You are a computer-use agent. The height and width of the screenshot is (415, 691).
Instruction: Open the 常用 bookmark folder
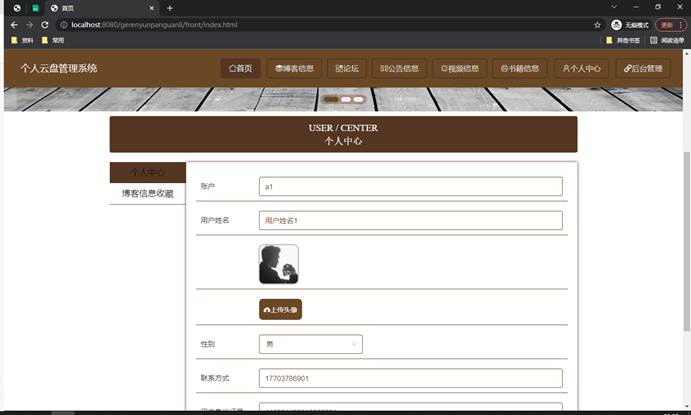[53, 40]
